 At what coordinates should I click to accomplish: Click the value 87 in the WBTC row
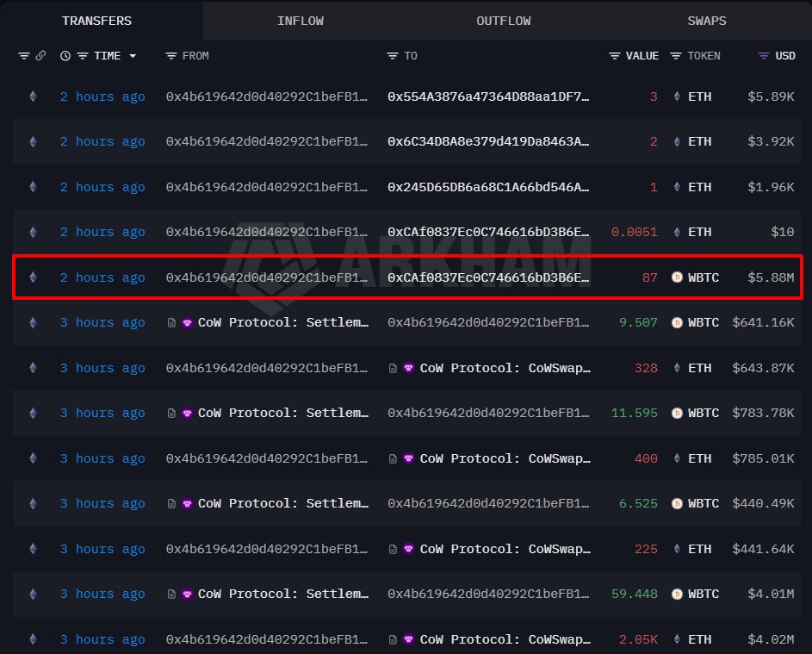pyautogui.click(x=649, y=277)
